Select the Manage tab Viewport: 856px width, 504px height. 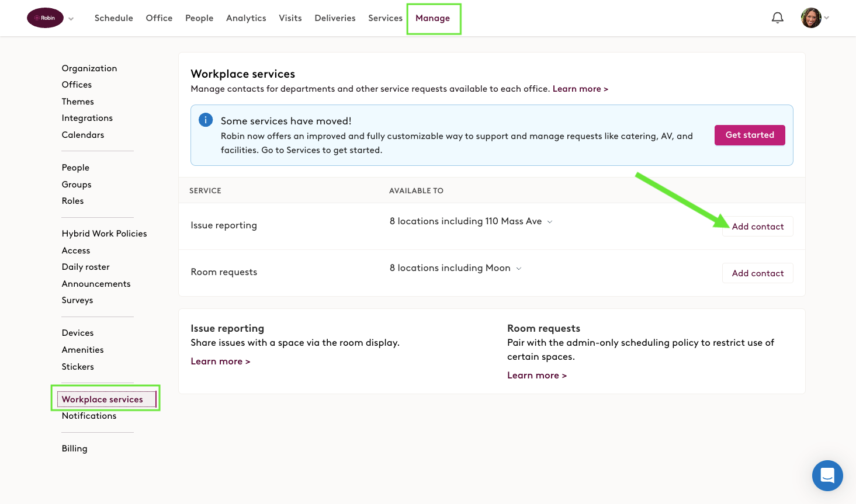432,18
